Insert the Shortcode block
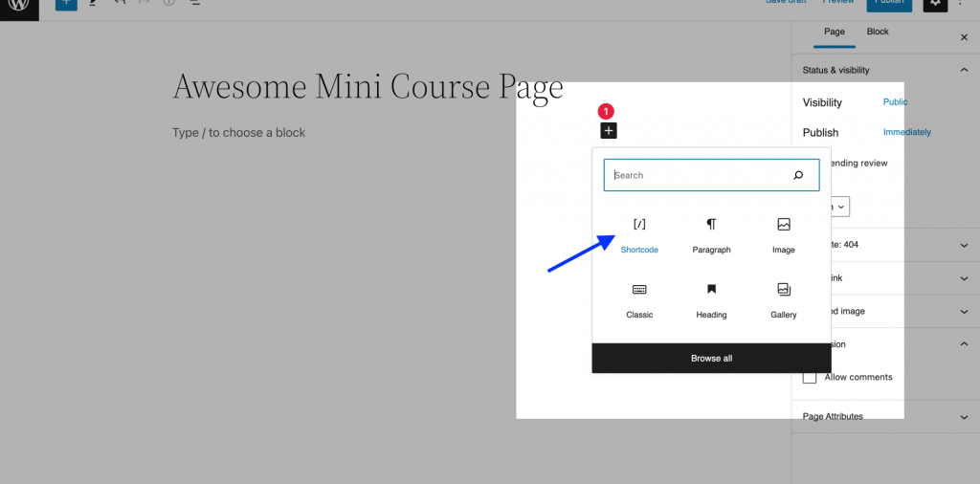This screenshot has width=980, height=484. tap(639, 234)
